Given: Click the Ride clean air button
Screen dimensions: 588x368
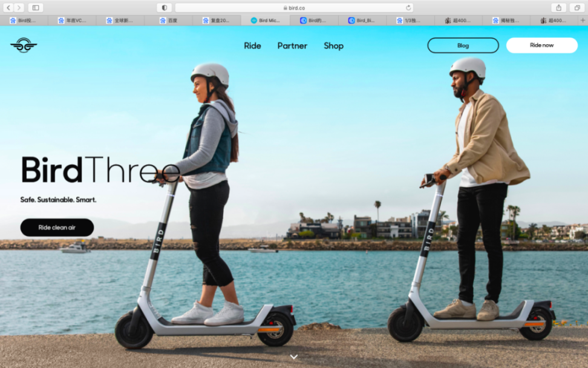Looking at the screenshot, I should pyautogui.click(x=57, y=228).
